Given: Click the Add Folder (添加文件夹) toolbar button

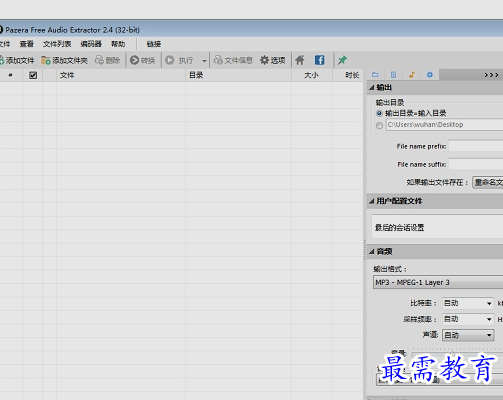Looking at the screenshot, I should pyautogui.click(x=64, y=60).
